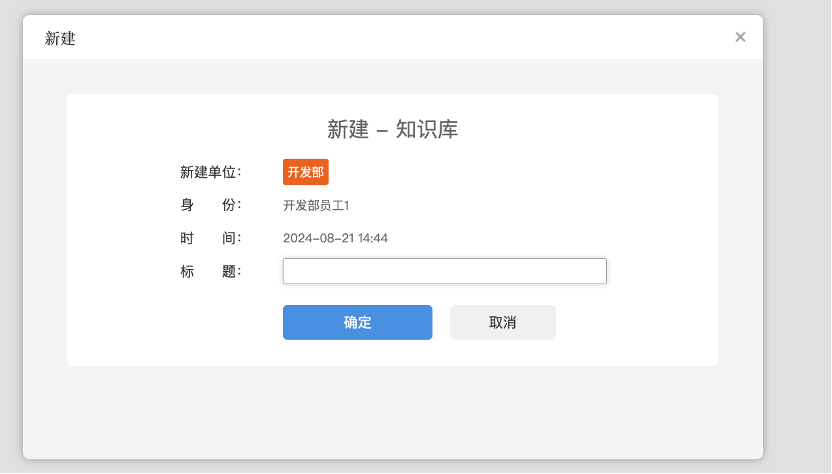This screenshot has height=474, width=832.
Task: Click the 新建 dialog title text
Action: (60, 39)
